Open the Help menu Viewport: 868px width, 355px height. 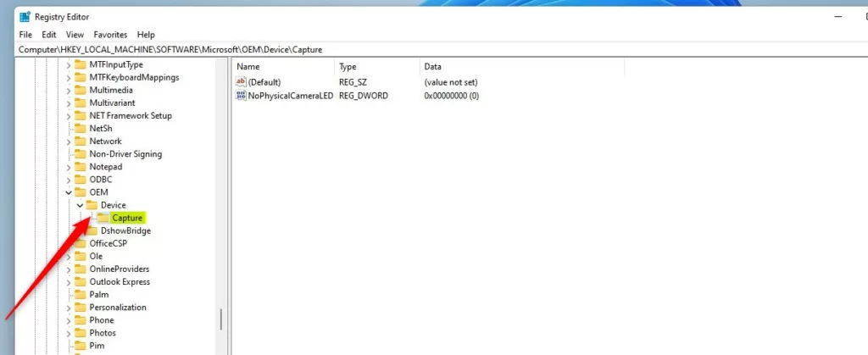tap(146, 34)
